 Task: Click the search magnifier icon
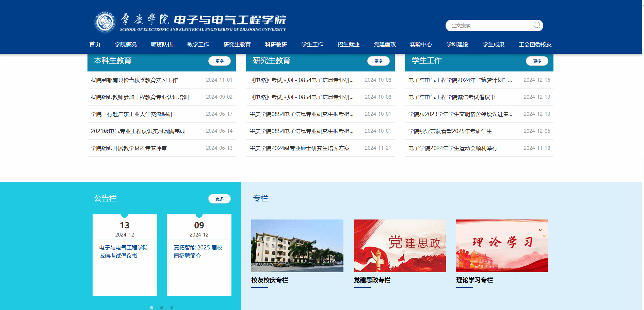536,25
